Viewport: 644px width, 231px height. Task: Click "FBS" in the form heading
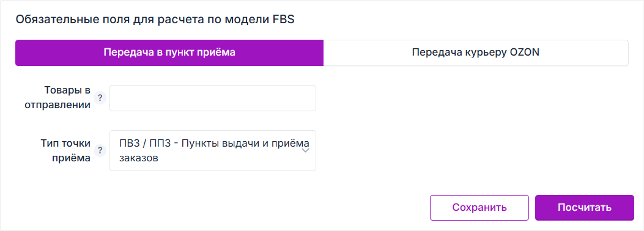pyautogui.click(x=284, y=20)
